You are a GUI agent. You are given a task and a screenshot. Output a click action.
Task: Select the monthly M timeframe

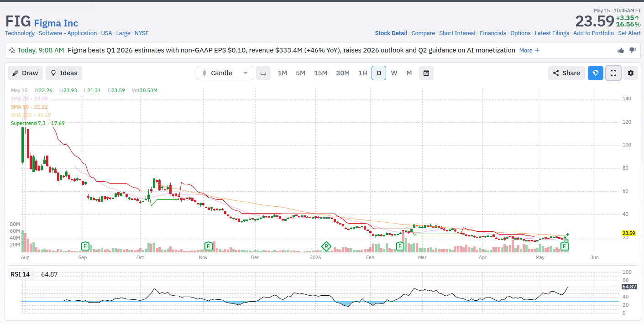(409, 73)
